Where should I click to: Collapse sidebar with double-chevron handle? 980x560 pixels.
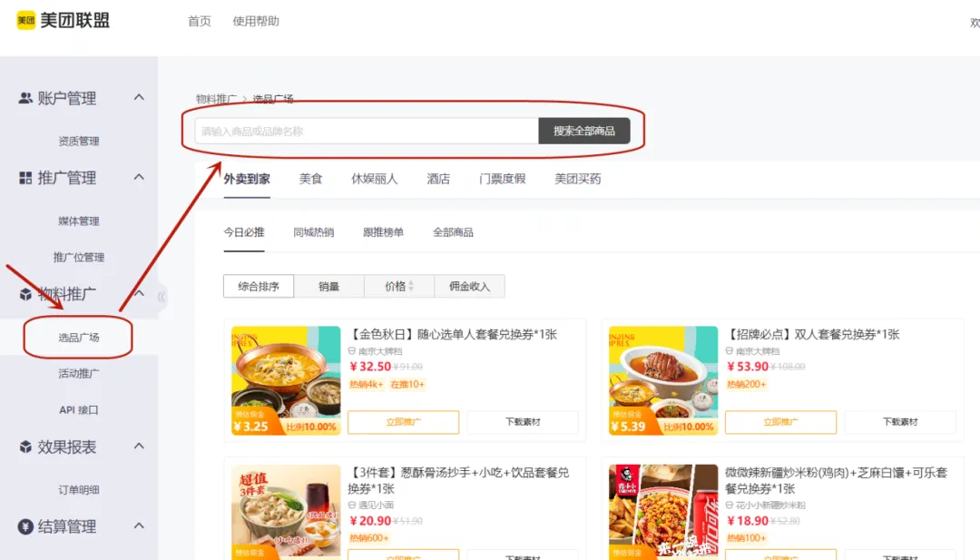pyautogui.click(x=162, y=296)
